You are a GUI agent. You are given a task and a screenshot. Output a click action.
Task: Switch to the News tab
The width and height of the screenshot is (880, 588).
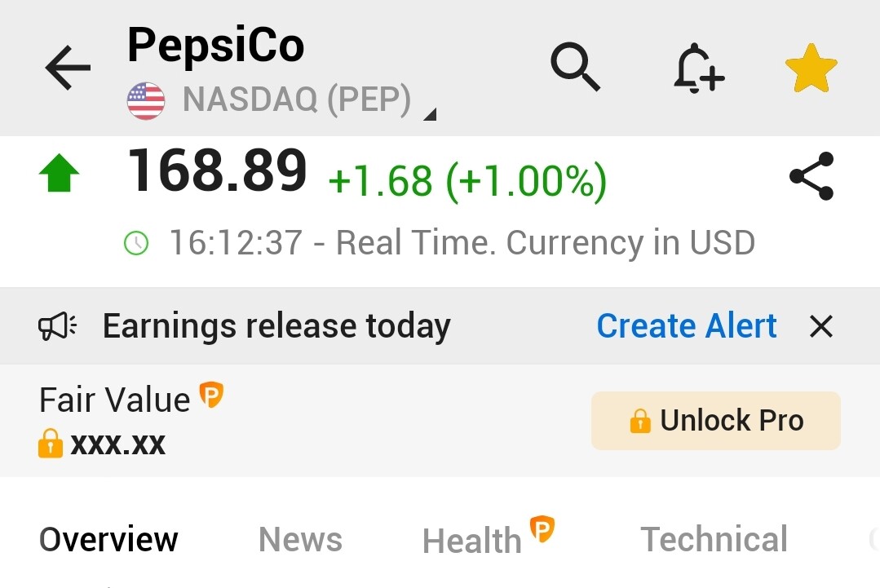pos(300,540)
